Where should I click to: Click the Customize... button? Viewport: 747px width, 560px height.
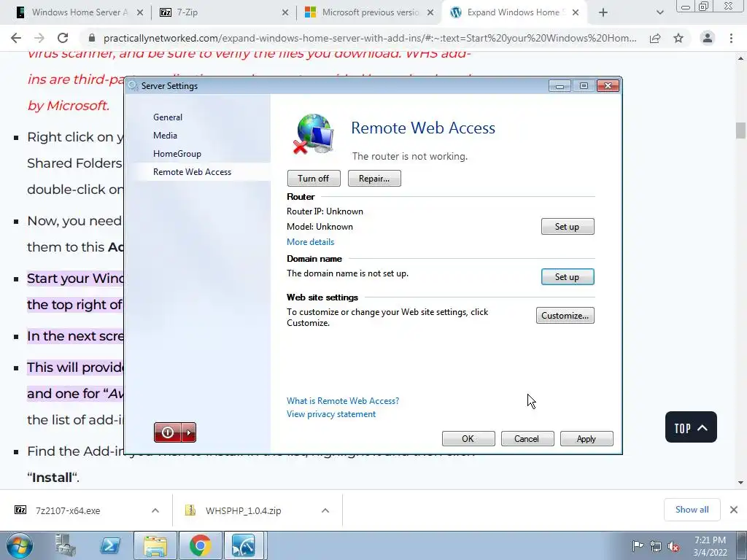(565, 315)
